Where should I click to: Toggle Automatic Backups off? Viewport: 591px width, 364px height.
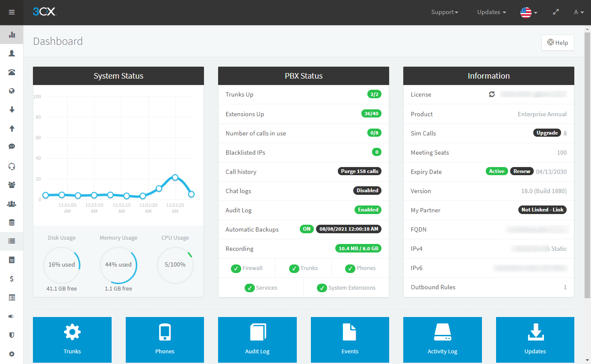307,229
